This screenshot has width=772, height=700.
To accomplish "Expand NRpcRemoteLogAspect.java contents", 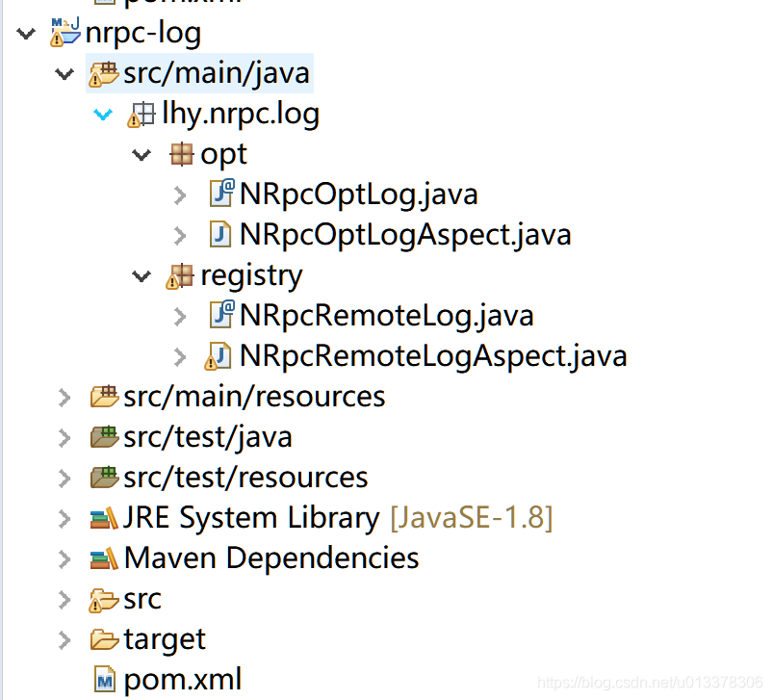I will tap(180, 357).
